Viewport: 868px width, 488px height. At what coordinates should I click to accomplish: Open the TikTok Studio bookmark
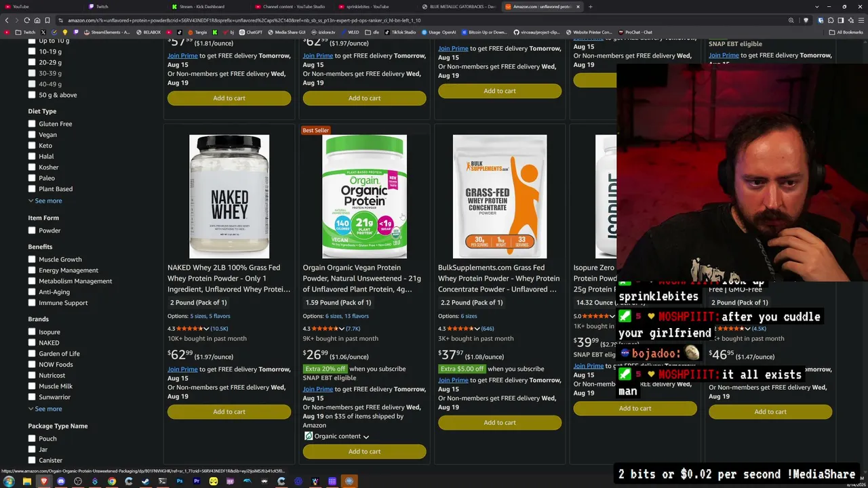[x=400, y=32]
